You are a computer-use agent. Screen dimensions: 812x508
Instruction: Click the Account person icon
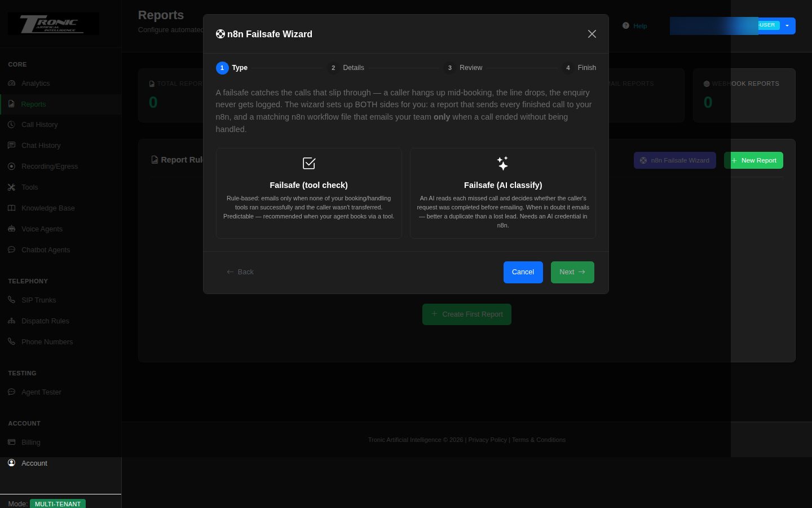tap(11, 463)
